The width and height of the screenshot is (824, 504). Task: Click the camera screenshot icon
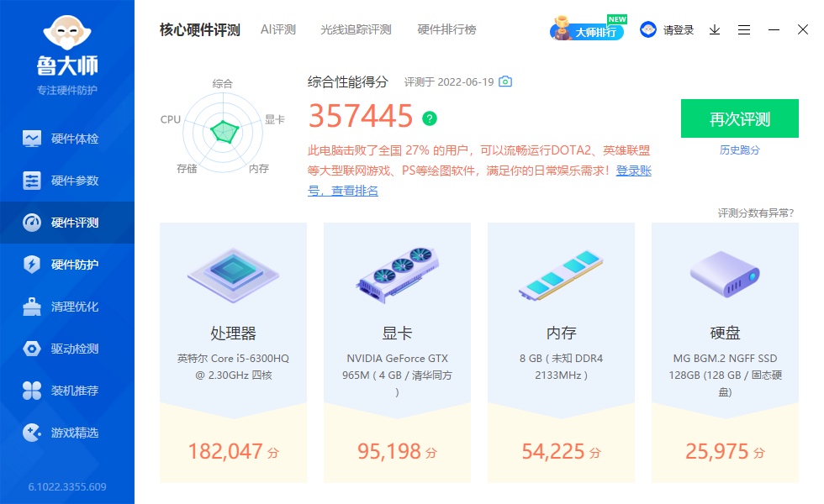pyautogui.click(x=505, y=81)
